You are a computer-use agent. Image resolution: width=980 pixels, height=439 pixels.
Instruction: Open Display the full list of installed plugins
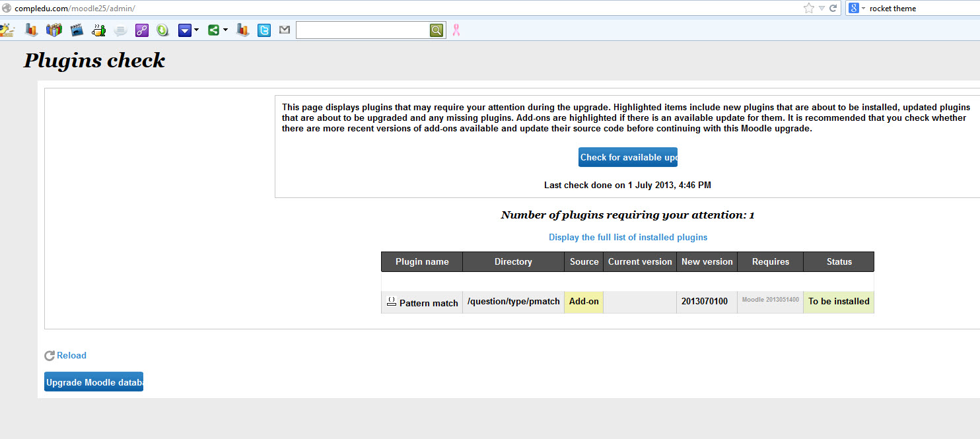[628, 237]
